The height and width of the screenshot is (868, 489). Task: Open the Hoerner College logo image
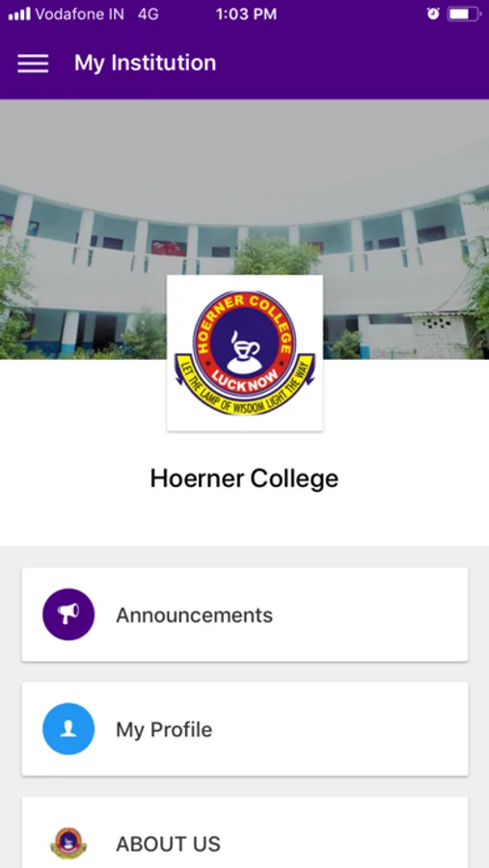pos(245,353)
